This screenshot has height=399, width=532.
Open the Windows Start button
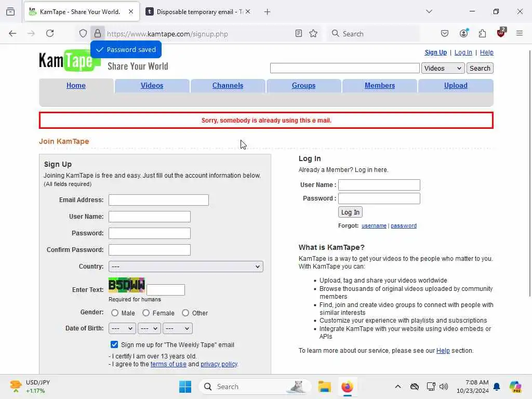(x=185, y=387)
